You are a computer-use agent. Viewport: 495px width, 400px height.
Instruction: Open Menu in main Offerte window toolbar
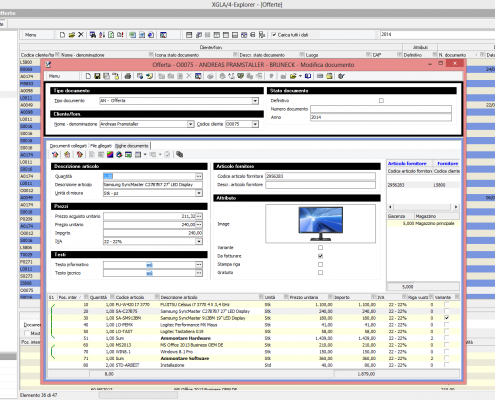tap(31, 35)
